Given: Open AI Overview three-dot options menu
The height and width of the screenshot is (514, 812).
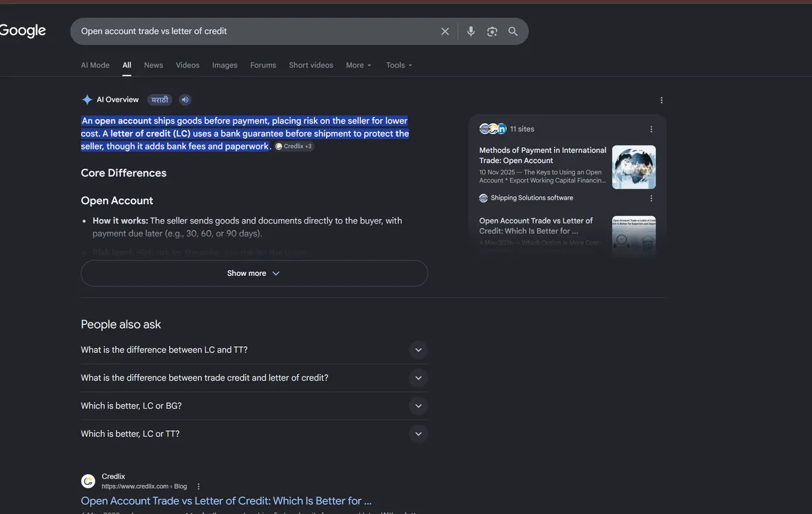Looking at the screenshot, I should tap(661, 100).
